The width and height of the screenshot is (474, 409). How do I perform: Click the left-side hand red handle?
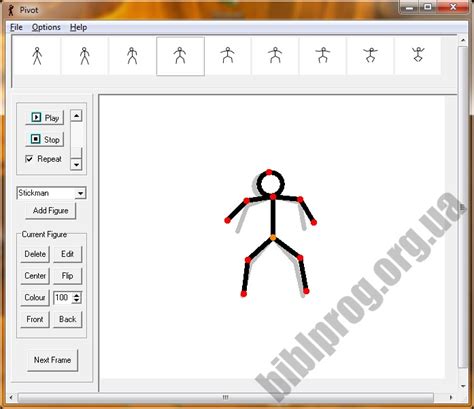227,220
